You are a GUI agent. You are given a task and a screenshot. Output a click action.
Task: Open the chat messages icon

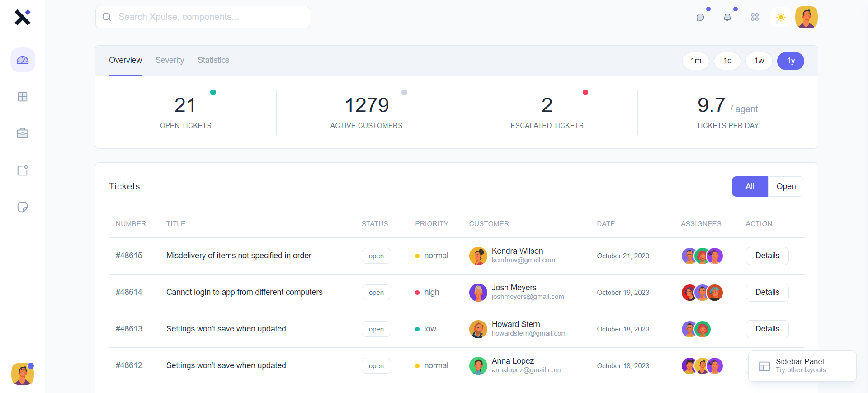click(x=700, y=17)
